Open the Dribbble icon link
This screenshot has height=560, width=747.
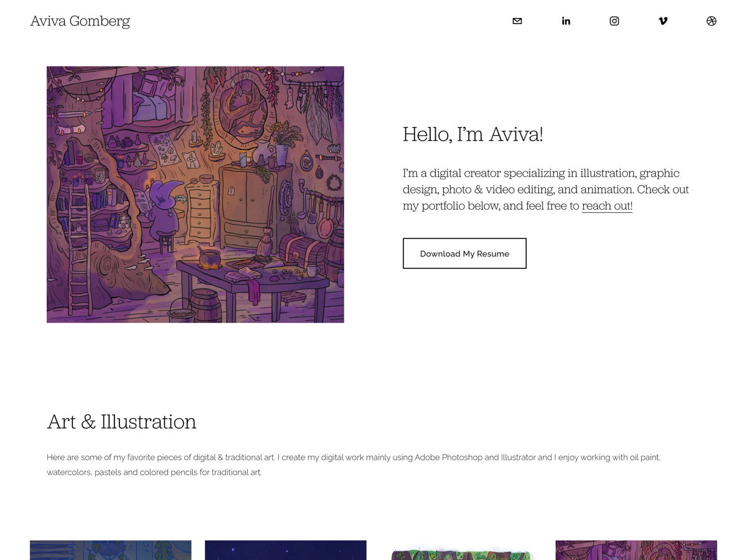(712, 21)
